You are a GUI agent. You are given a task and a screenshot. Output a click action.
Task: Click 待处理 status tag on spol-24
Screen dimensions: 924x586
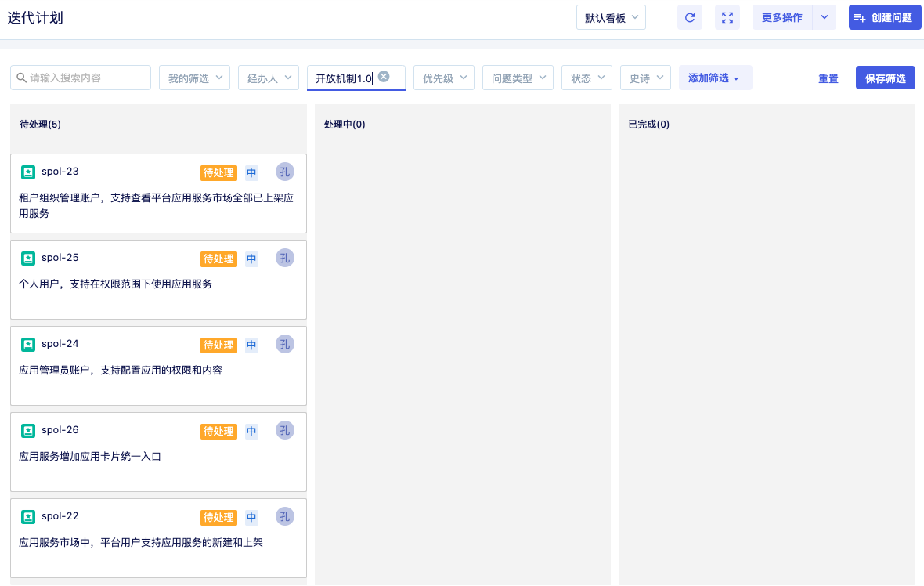coord(218,345)
